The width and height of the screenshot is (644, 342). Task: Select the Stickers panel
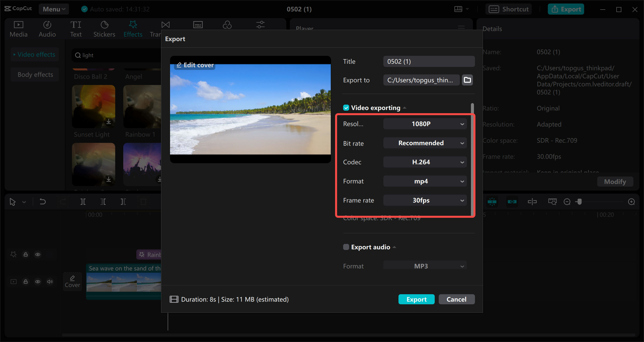104,28
